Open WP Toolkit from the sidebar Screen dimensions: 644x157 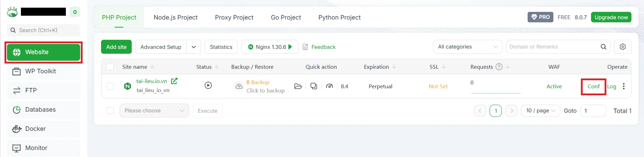pos(44,71)
